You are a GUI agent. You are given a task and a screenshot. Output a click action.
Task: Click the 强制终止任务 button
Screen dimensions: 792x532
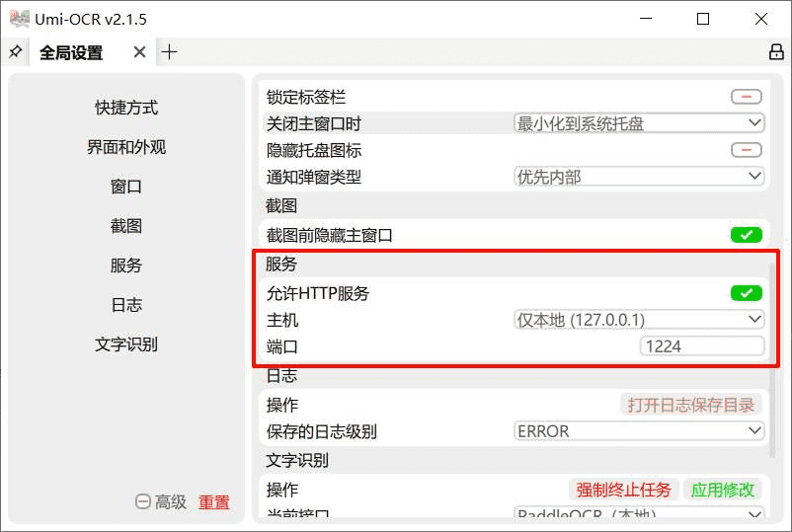[x=624, y=490]
